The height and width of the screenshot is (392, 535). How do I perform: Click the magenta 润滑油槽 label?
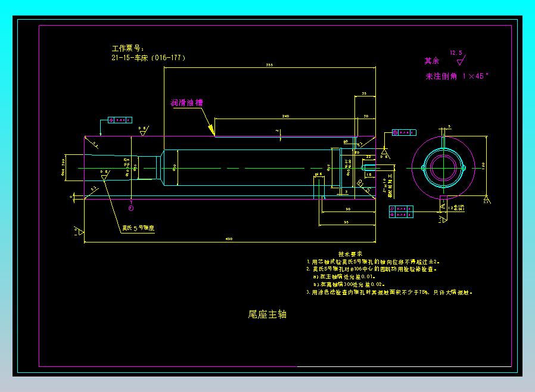186,102
